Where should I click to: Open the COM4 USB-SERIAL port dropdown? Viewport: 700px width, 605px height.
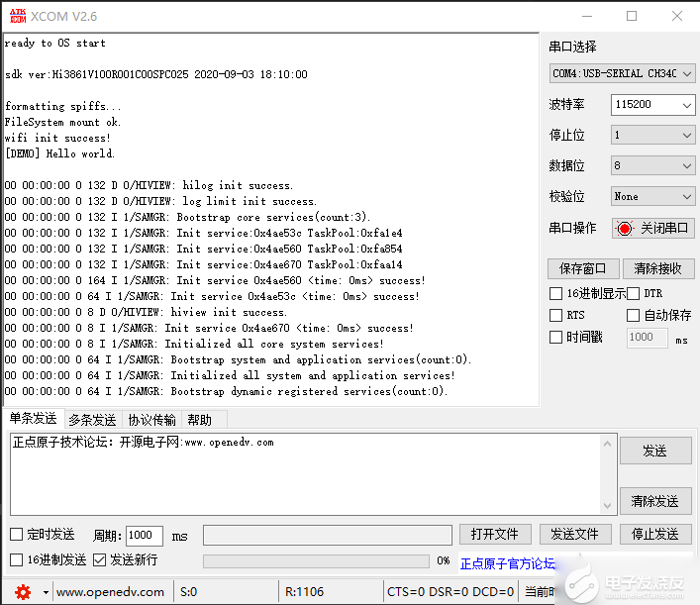622,73
